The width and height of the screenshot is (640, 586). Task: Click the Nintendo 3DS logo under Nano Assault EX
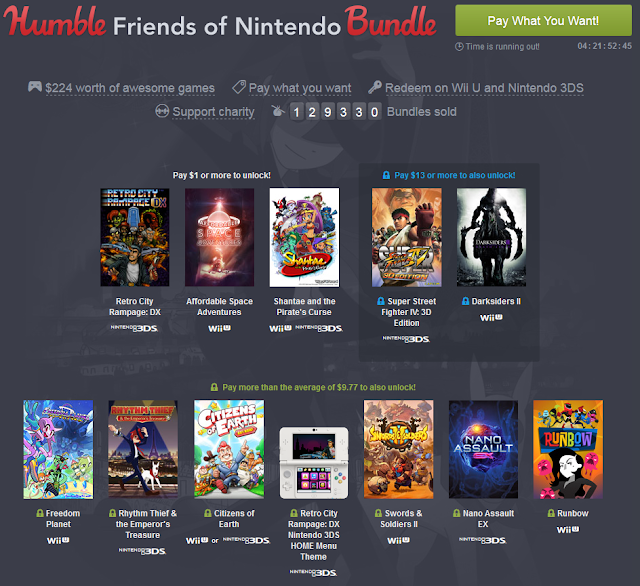point(483,540)
